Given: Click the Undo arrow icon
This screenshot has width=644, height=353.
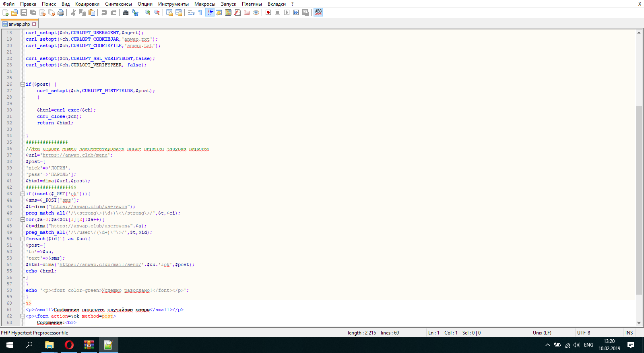Looking at the screenshot, I should pyautogui.click(x=104, y=12).
